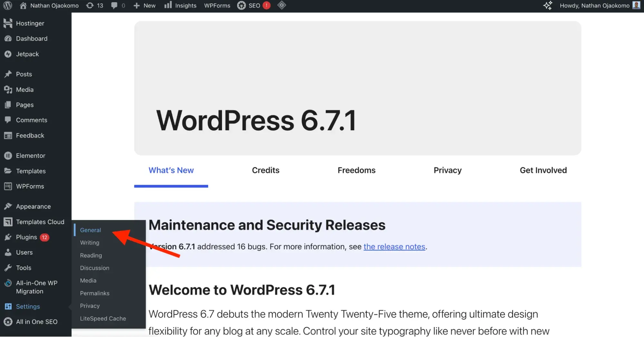Open the Insights bar chart icon
644x337 pixels.
coord(168,5)
